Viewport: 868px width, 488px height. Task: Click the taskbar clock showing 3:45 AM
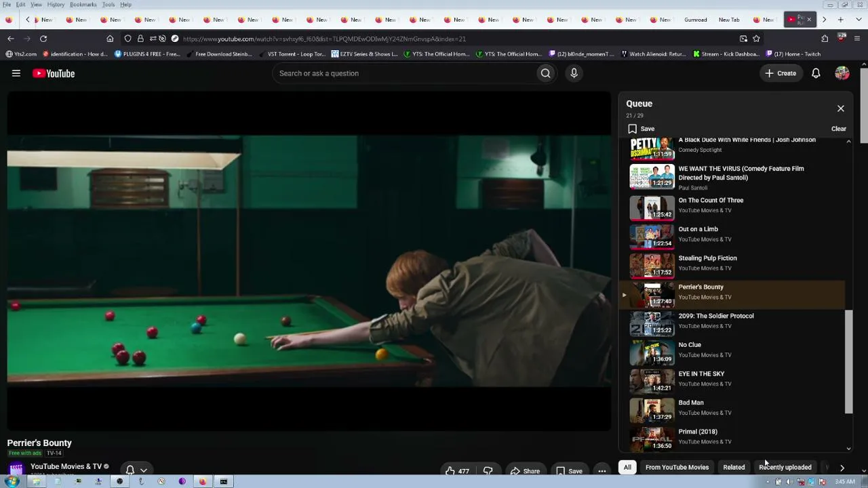845,482
